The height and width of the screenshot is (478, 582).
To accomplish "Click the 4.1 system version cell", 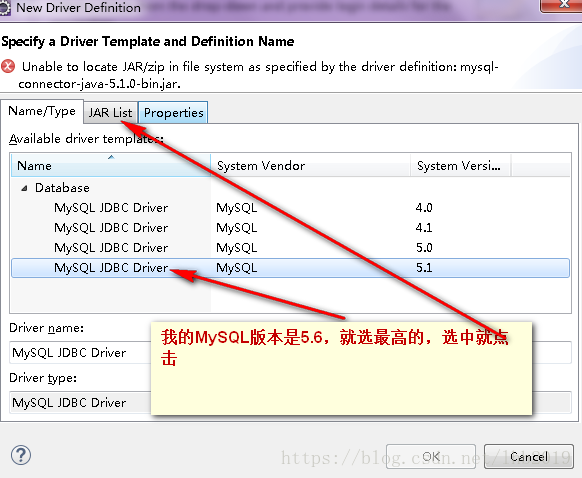I will (x=424, y=227).
